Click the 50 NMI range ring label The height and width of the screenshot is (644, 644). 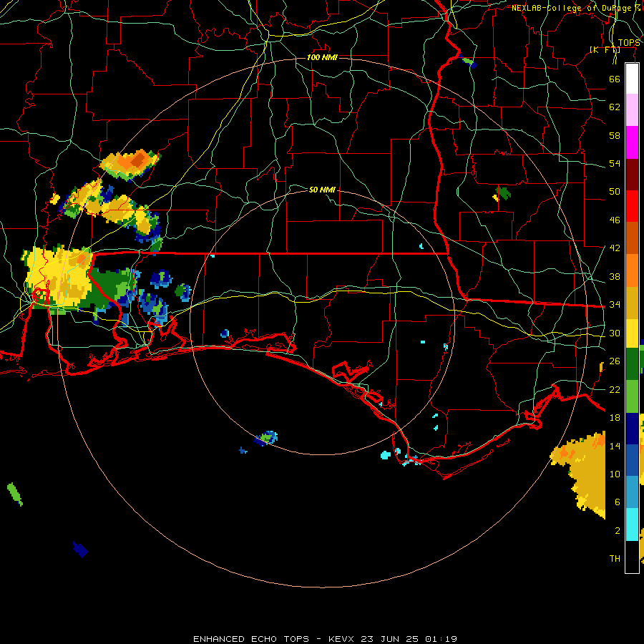pos(322,190)
